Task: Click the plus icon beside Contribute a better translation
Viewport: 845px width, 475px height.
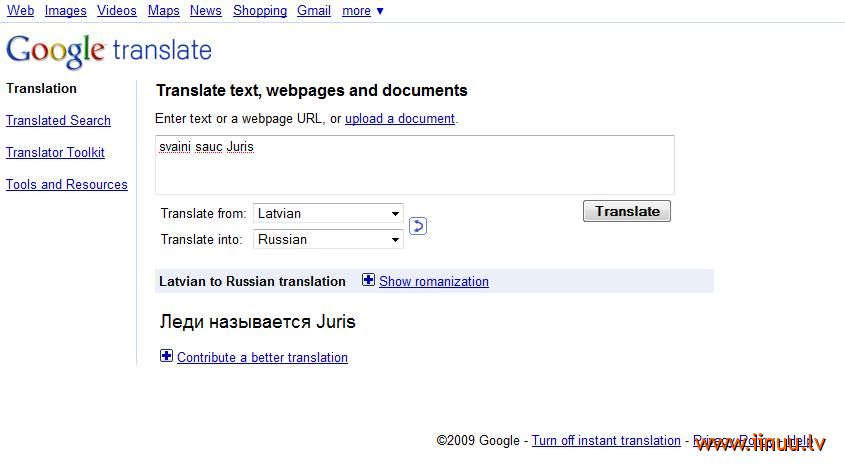Action: [167, 356]
